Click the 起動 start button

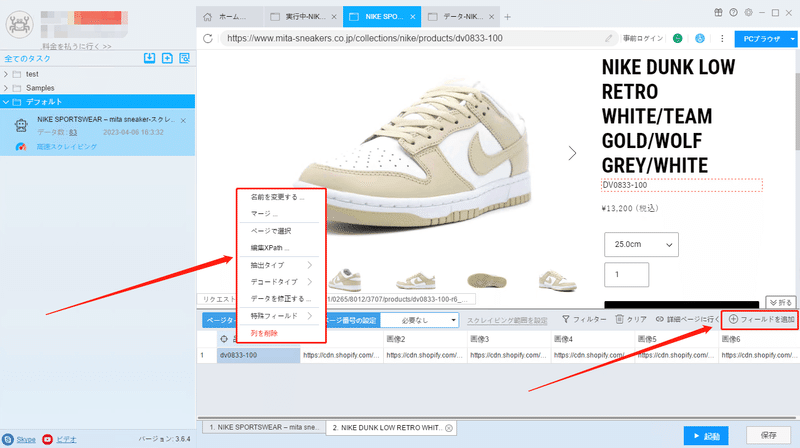click(x=706, y=436)
